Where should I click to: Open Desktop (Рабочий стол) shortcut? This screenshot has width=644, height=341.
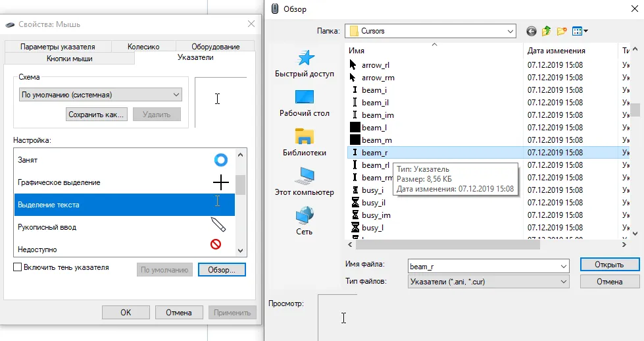click(305, 103)
